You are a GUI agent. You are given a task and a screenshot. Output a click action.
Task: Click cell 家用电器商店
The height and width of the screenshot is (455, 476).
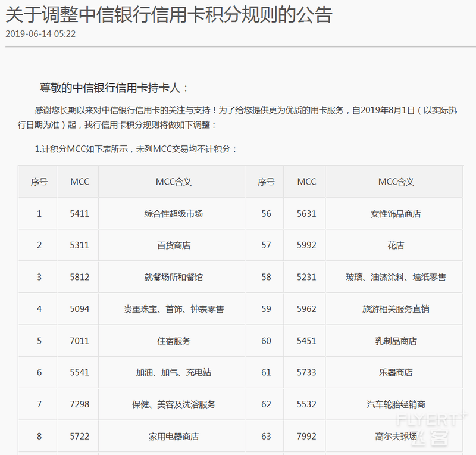[174, 437]
